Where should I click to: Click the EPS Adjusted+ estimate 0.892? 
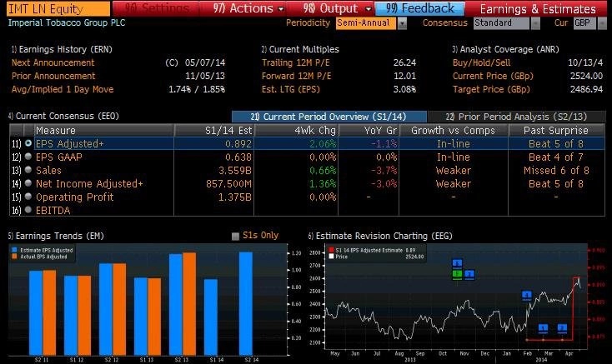point(238,144)
